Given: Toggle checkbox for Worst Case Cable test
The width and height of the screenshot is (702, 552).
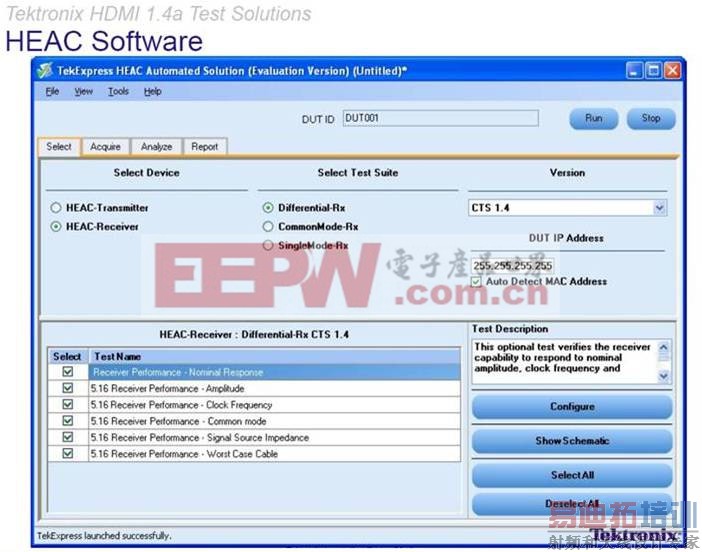Looking at the screenshot, I should (x=68, y=454).
